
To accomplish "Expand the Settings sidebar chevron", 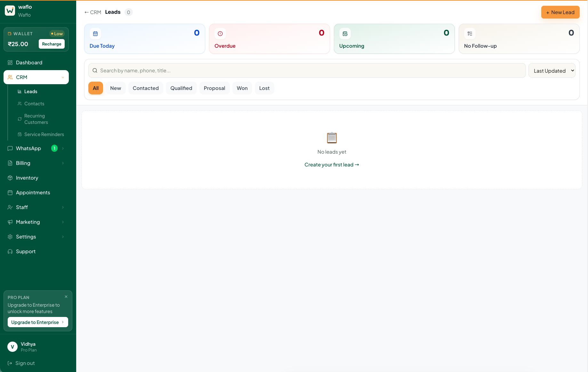I will 63,237.
